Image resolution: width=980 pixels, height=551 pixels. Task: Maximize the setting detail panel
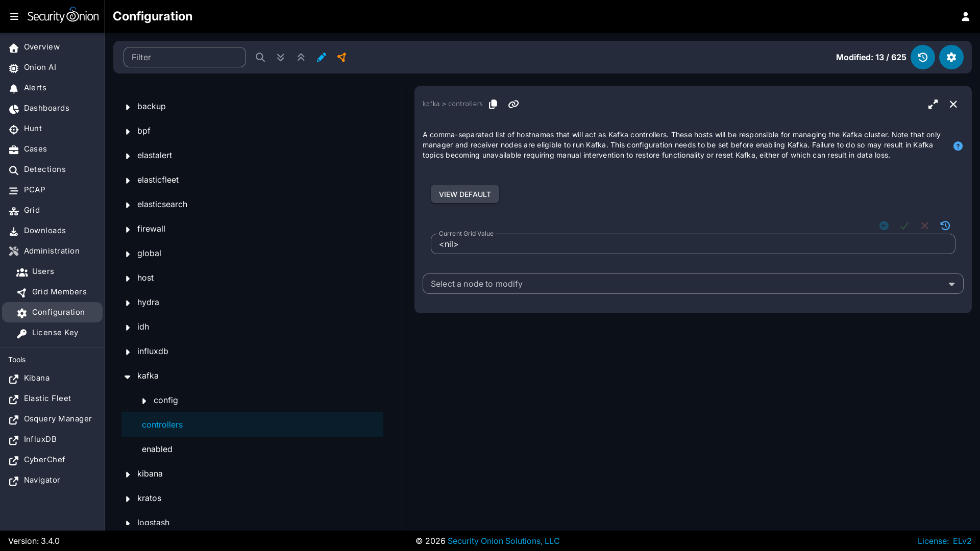tap(933, 104)
